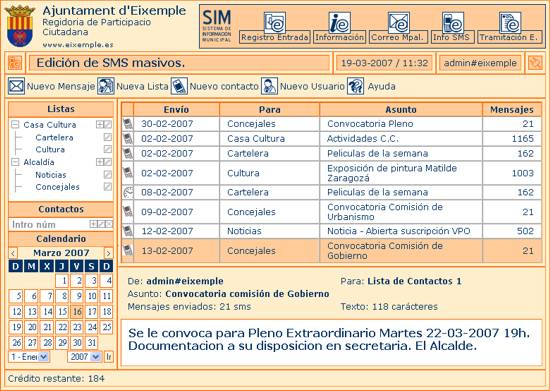The image size is (550, 391).
Task: Select day 31 in the calendar
Action: [92, 343]
